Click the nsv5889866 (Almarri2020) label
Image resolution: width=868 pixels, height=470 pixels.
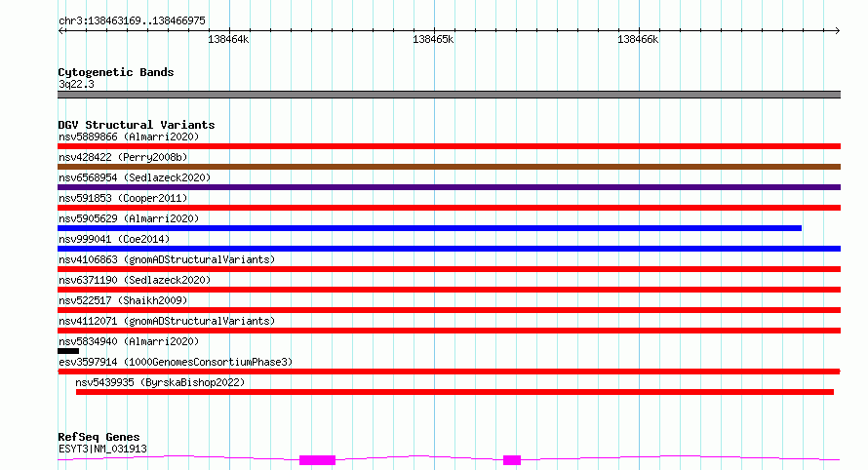[129, 137]
